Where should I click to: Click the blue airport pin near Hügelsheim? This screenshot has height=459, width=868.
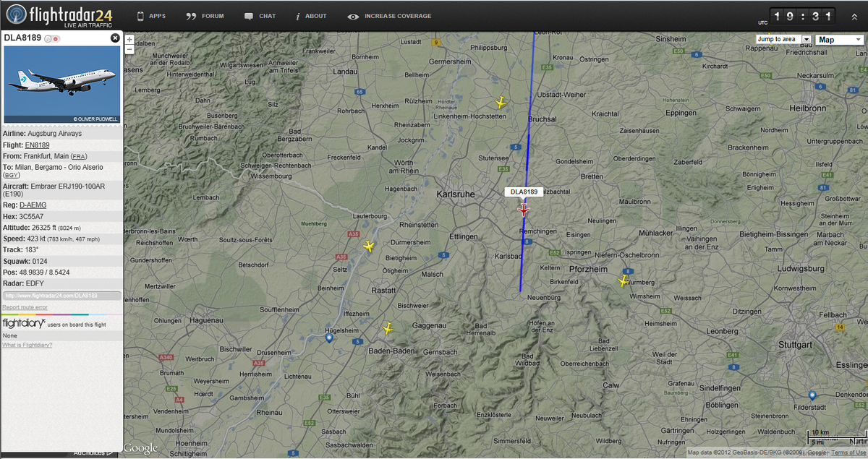coord(329,338)
